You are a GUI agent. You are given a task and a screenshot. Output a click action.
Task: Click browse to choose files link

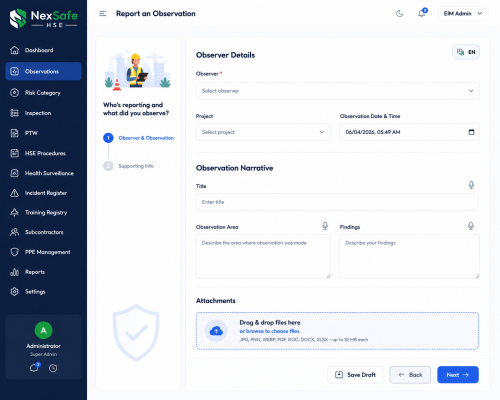coord(269,331)
